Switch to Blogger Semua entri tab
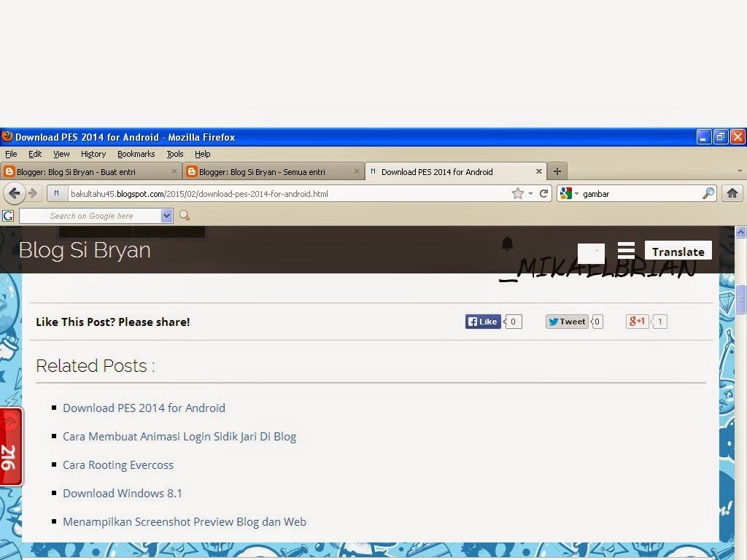The width and height of the screenshot is (747, 560). click(273, 171)
